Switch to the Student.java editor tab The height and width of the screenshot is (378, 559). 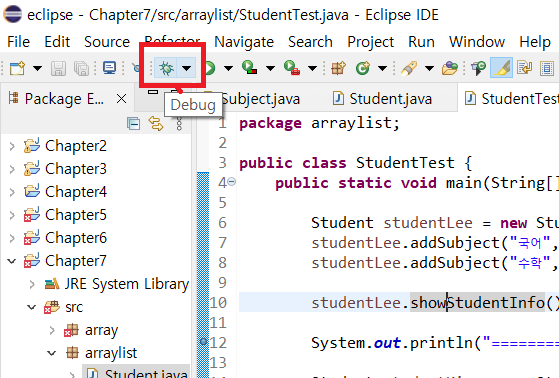383,99
